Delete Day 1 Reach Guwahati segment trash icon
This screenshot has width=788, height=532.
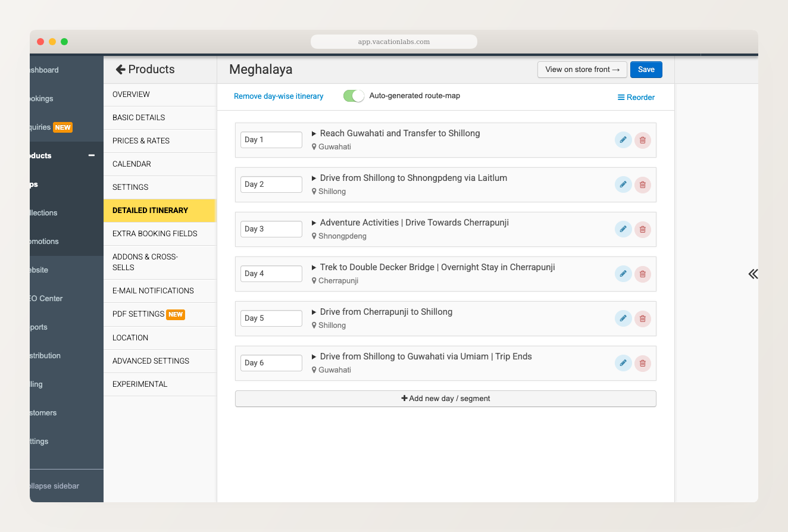[x=643, y=140]
